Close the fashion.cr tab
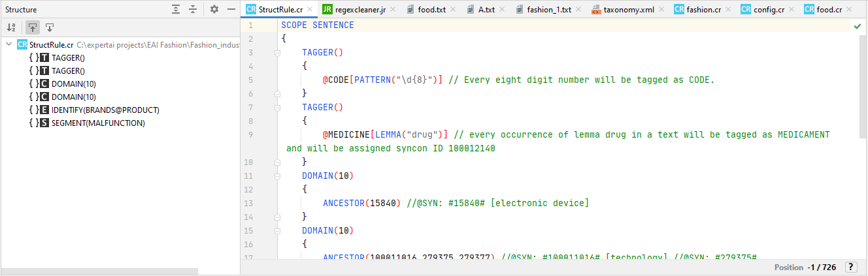Image resolution: width=868 pixels, height=276 pixels. (728, 10)
